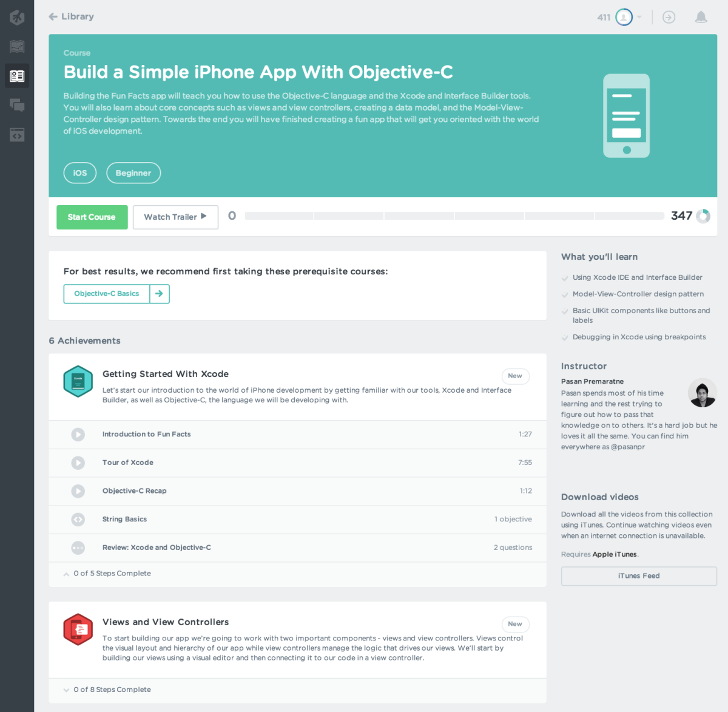Click the 411 points counter
728x712 pixels.
click(x=604, y=17)
